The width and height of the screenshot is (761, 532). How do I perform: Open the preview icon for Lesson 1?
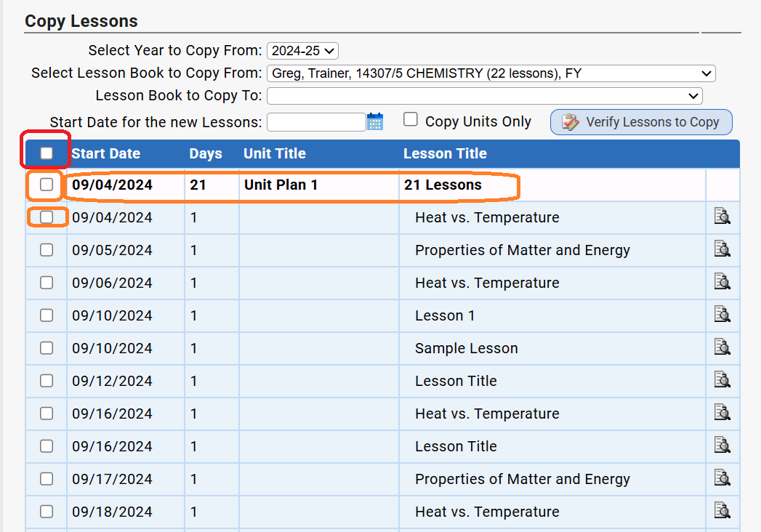tap(722, 314)
